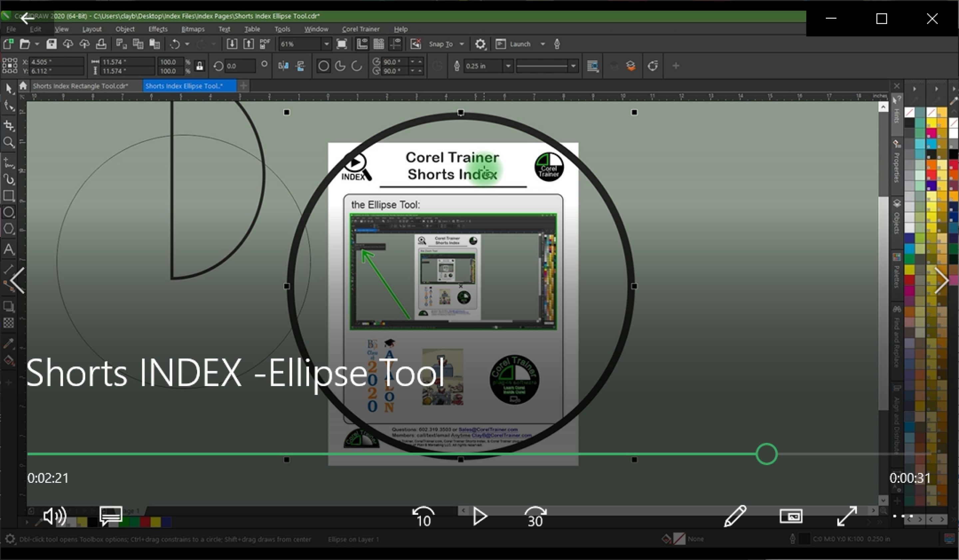Select the Shape tool
Viewport: 959px width, 560px height.
point(9,106)
